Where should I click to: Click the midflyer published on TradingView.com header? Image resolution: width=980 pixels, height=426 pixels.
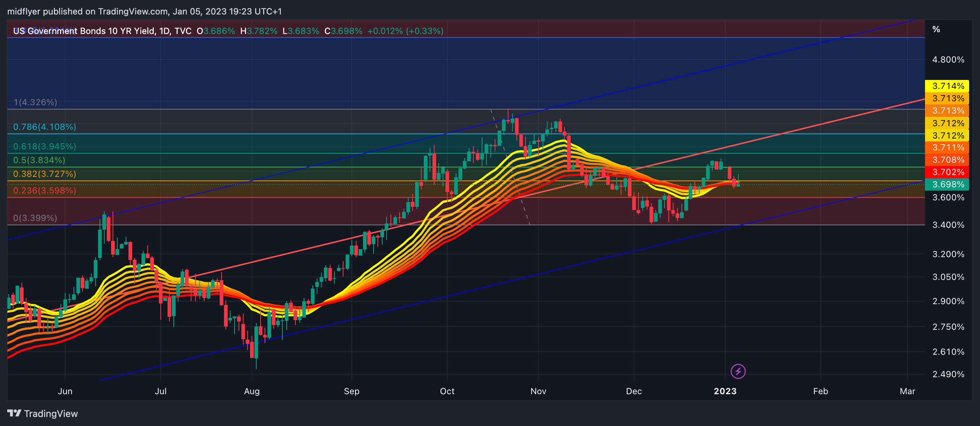click(x=144, y=12)
